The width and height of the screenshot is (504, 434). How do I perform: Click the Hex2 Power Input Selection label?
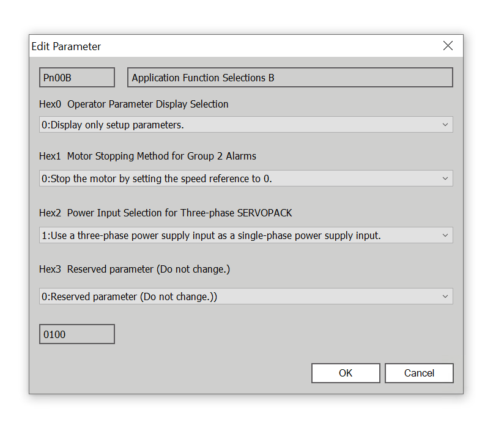(165, 213)
